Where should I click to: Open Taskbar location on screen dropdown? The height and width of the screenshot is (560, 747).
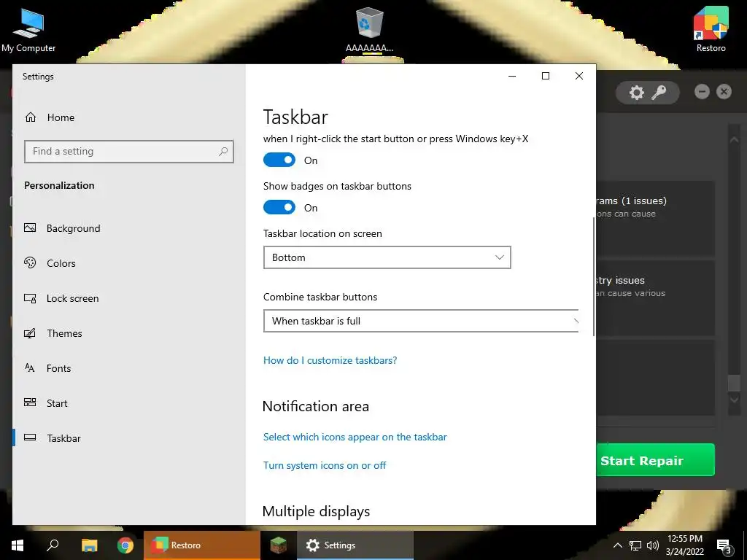(x=387, y=257)
